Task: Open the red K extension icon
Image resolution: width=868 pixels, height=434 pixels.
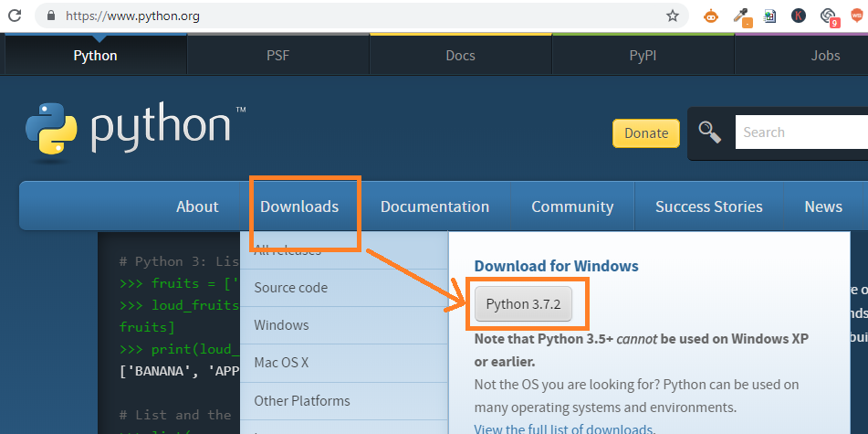Action: click(x=798, y=16)
